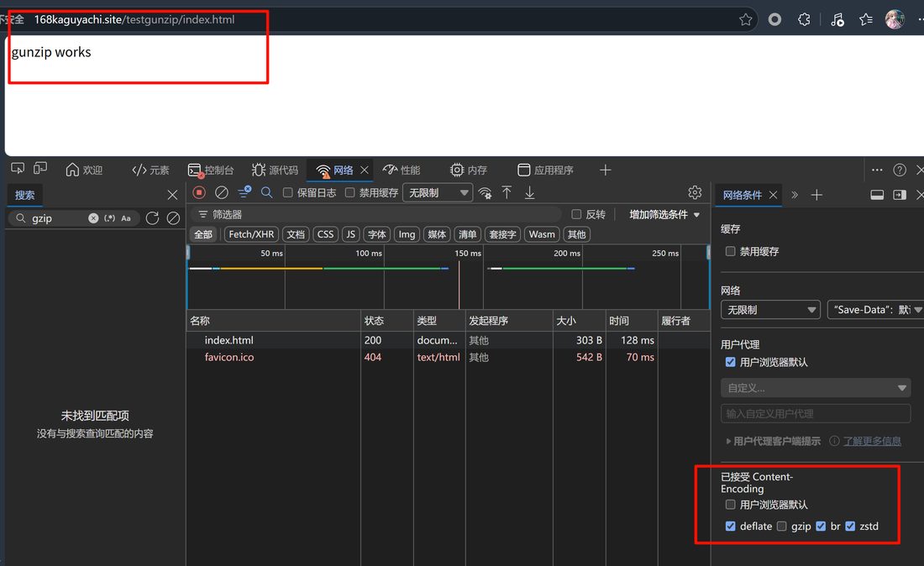Screen dimensions: 924x566
Task: Check 禁用缓存 under 缓存 section
Action: 730,251
